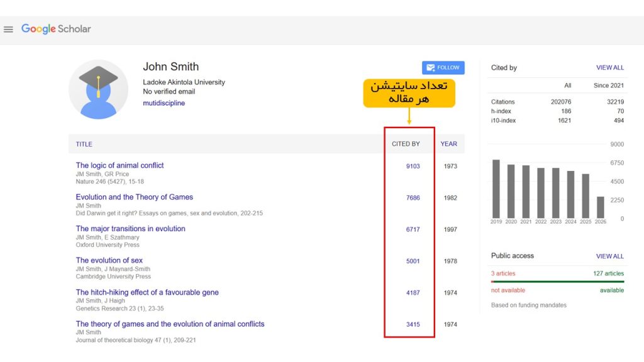The image size is (644, 362).
Task: Click 'Cambridge University Press' publisher text
Action: 113,277
